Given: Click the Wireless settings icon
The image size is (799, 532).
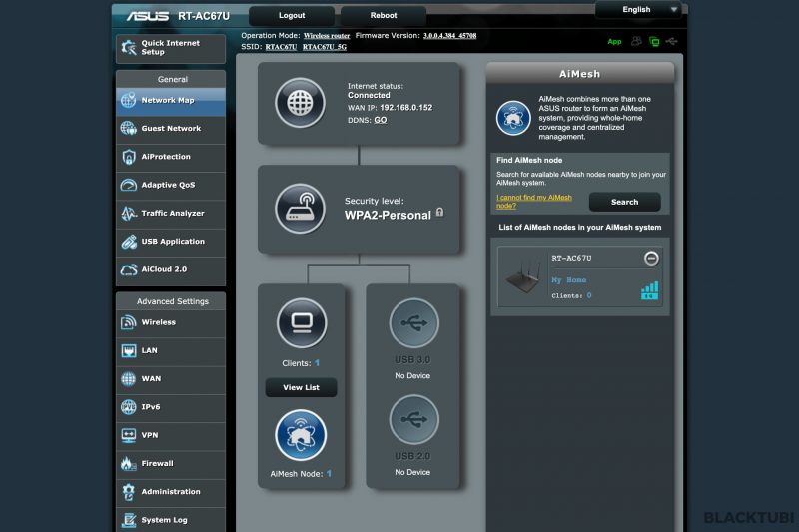Looking at the screenshot, I should coord(129,322).
